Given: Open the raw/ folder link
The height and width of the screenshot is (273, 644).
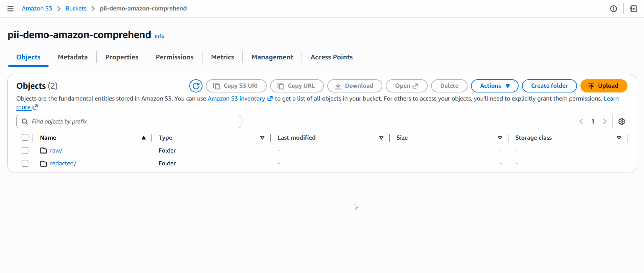Looking at the screenshot, I should click(x=56, y=151).
